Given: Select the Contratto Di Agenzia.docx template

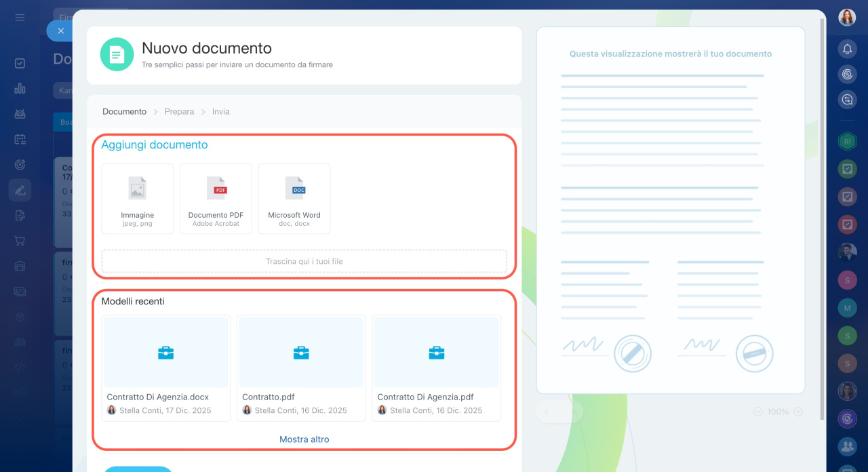Looking at the screenshot, I should [166, 368].
